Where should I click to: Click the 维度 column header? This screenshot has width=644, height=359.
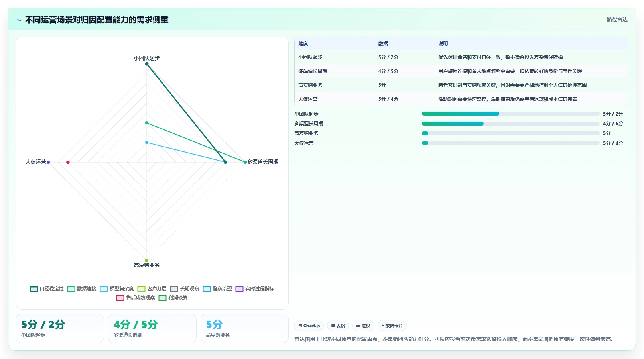[x=303, y=44]
